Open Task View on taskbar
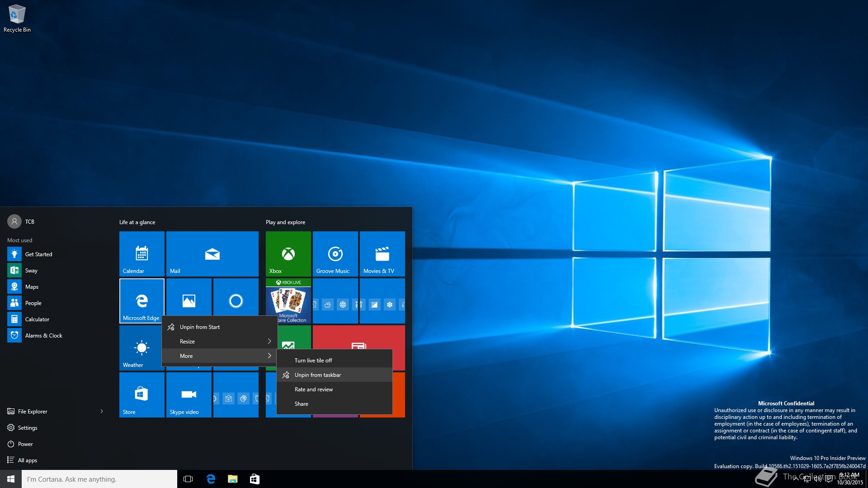This screenshot has height=488, width=868. coord(188,479)
